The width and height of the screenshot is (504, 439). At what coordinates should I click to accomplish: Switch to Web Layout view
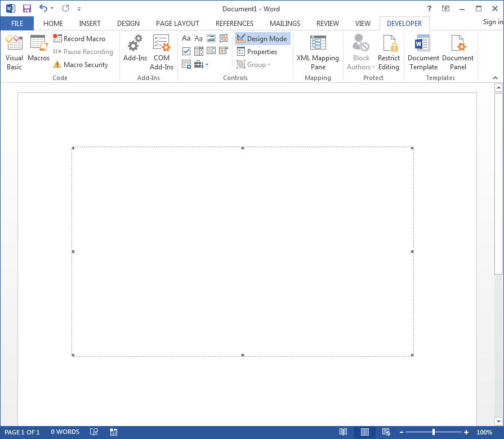[x=386, y=432]
